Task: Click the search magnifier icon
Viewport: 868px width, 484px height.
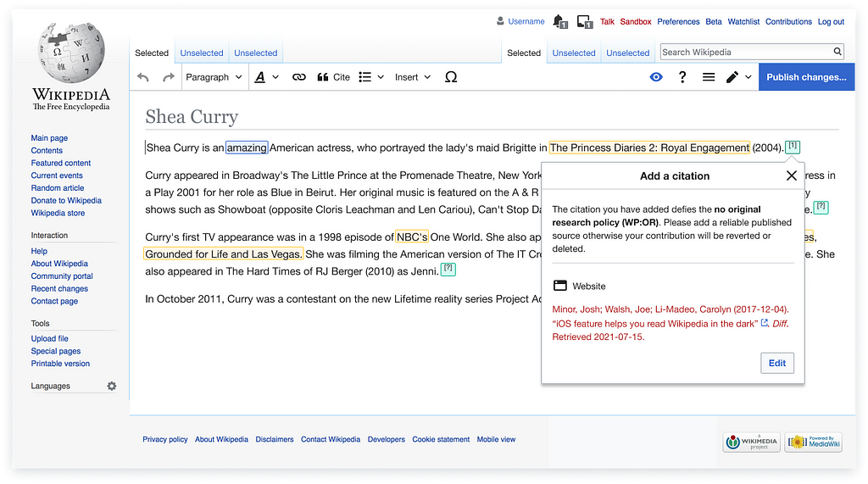Action: 837,52
